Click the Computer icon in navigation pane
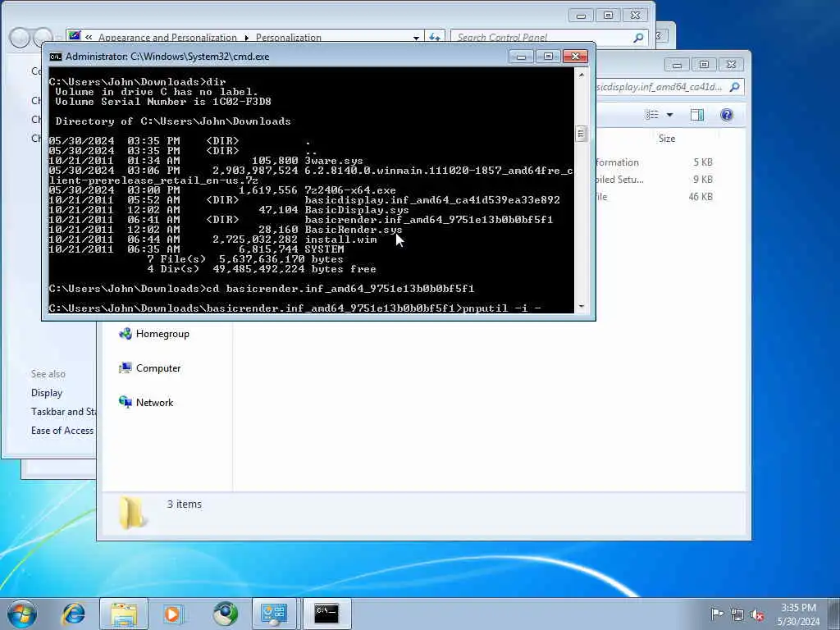This screenshot has width=840, height=630. (x=126, y=368)
